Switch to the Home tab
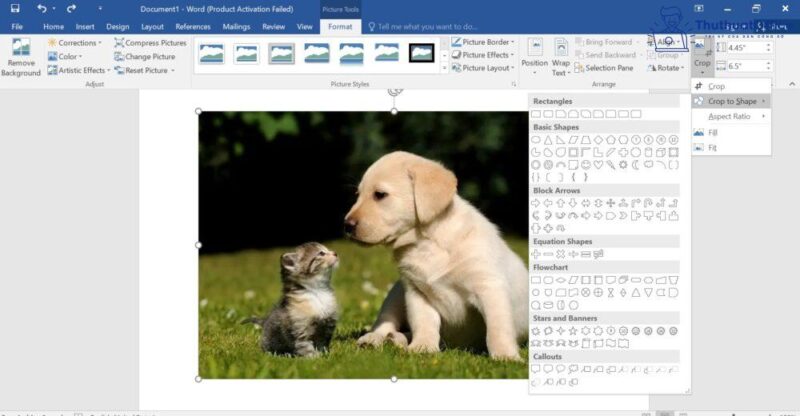800x416 pixels. coord(54,27)
